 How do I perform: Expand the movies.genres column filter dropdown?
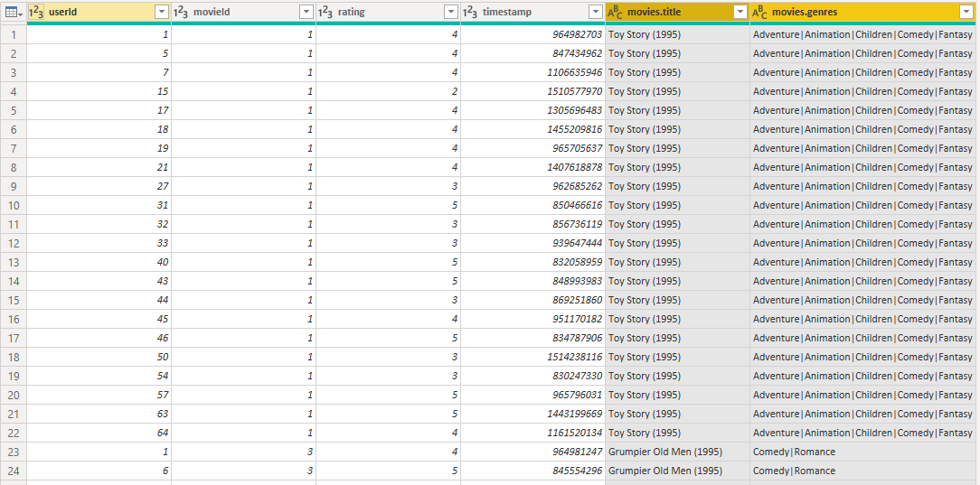[x=965, y=12]
